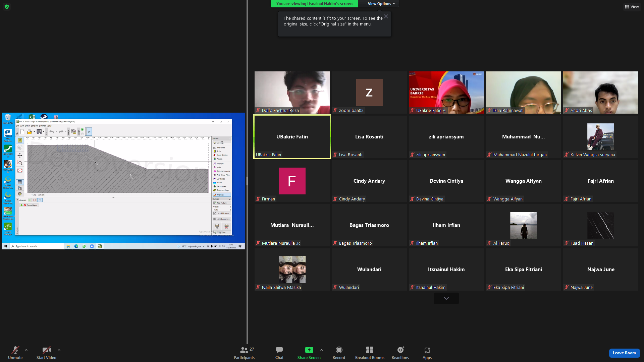Select construction stage [1] in toolbar
The image size is (644, 362).
click(x=89, y=132)
